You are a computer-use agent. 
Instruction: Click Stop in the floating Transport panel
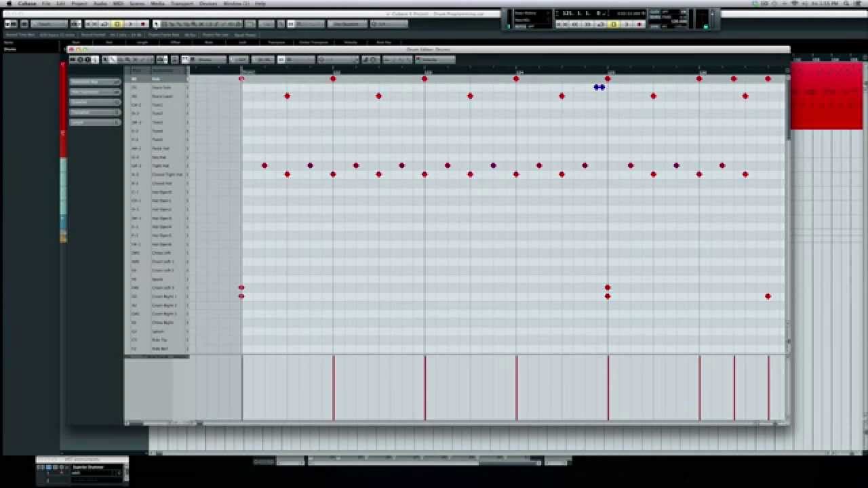click(x=613, y=24)
